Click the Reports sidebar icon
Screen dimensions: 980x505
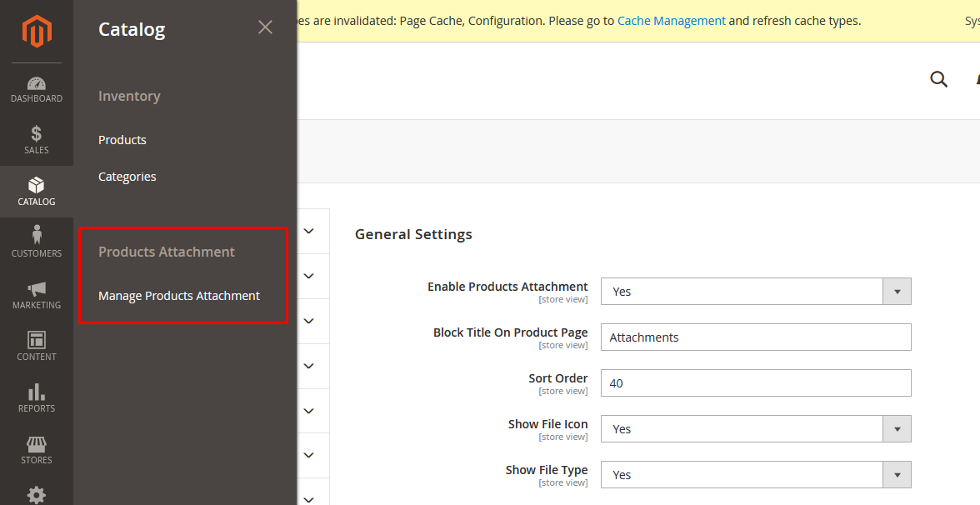coord(36,397)
